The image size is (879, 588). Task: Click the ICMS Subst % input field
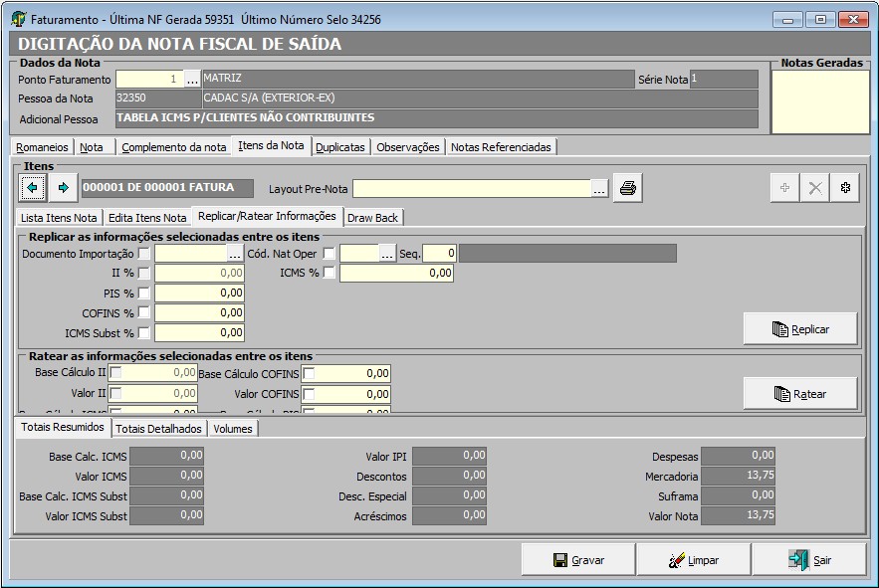click(199, 332)
